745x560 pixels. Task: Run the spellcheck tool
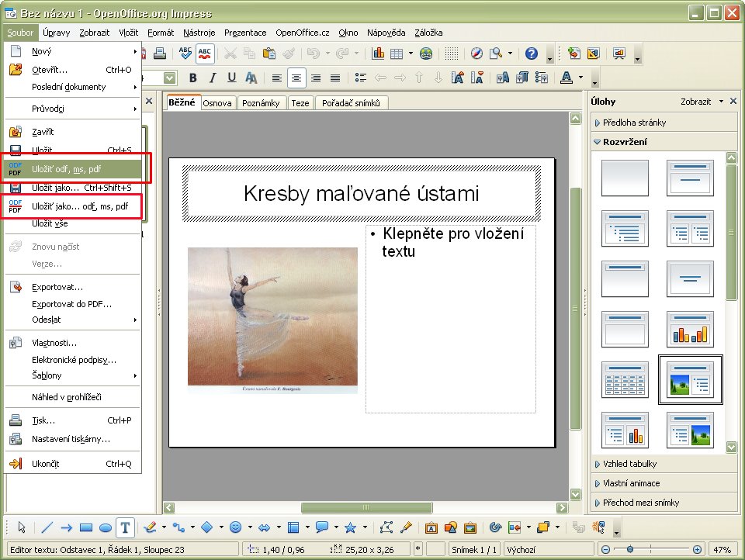(185, 54)
